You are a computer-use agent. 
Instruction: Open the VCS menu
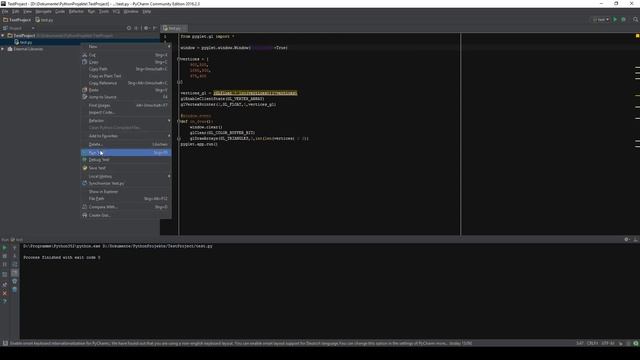click(116, 11)
